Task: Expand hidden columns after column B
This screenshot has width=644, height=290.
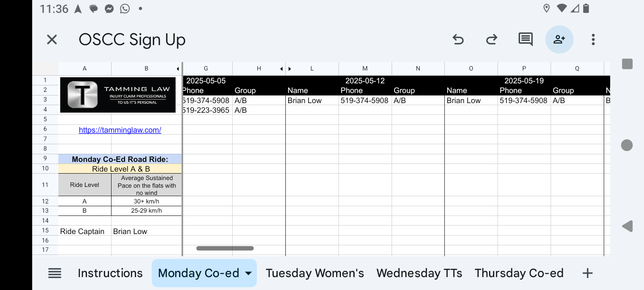Action: tap(178, 69)
